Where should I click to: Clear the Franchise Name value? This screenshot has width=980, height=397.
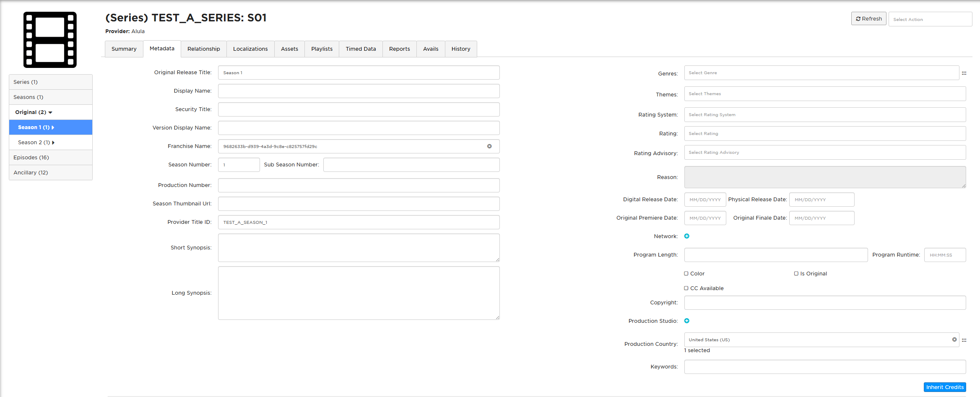pos(489,146)
